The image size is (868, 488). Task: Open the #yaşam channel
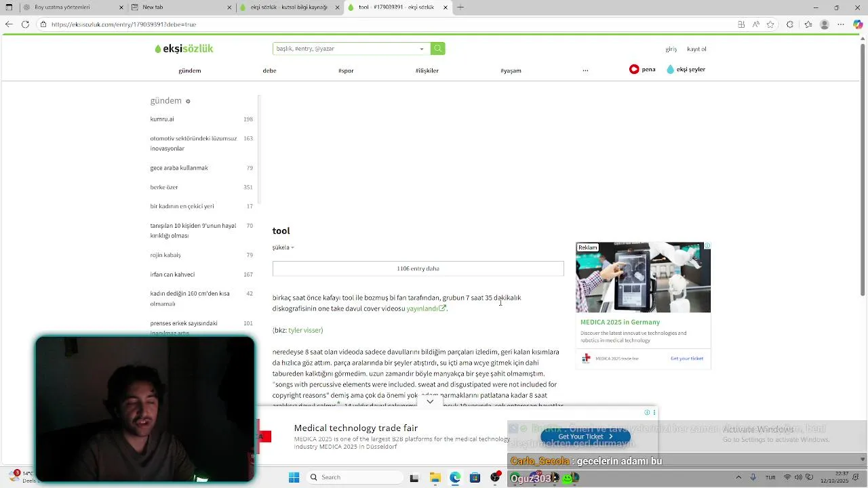511,70
